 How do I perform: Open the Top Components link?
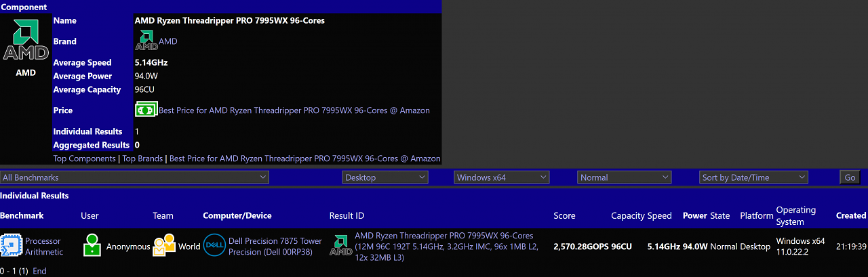(x=85, y=158)
